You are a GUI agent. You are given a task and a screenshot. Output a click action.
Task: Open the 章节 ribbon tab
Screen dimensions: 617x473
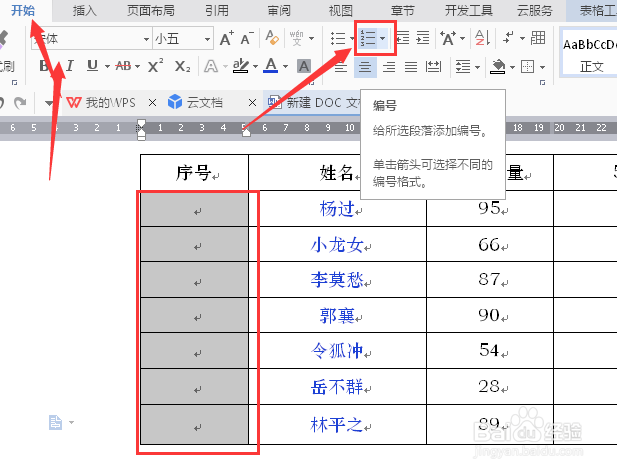pyautogui.click(x=403, y=11)
